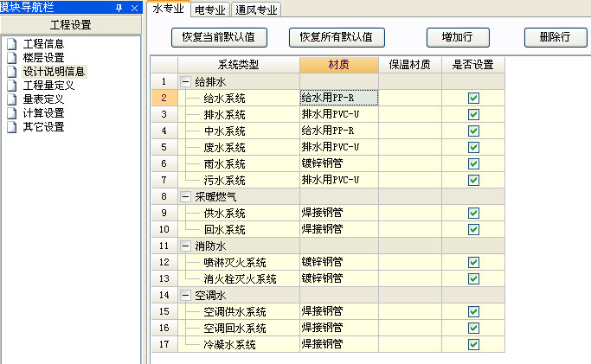Image resolution: width=591 pixels, height=364 pixels.
Task: Uncheck 是否设置 for 消火栓灭火系统
Action: pos(473,278)
